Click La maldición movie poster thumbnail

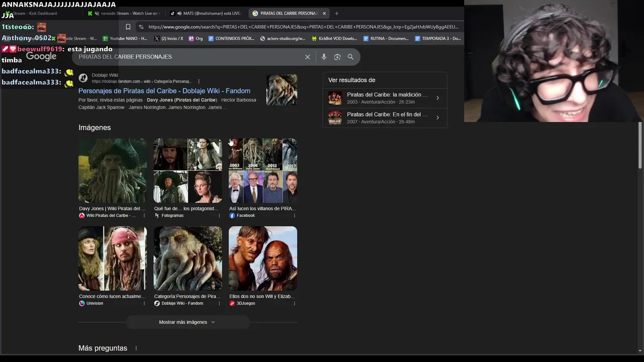coord(335,98)
